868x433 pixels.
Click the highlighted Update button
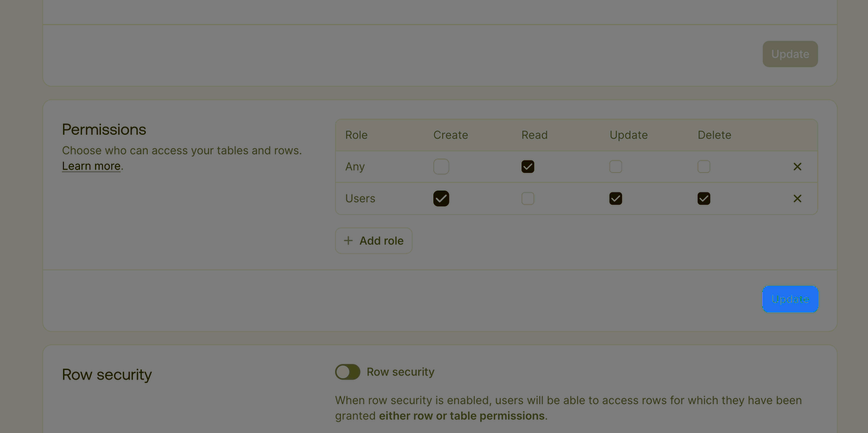point(790,299)
